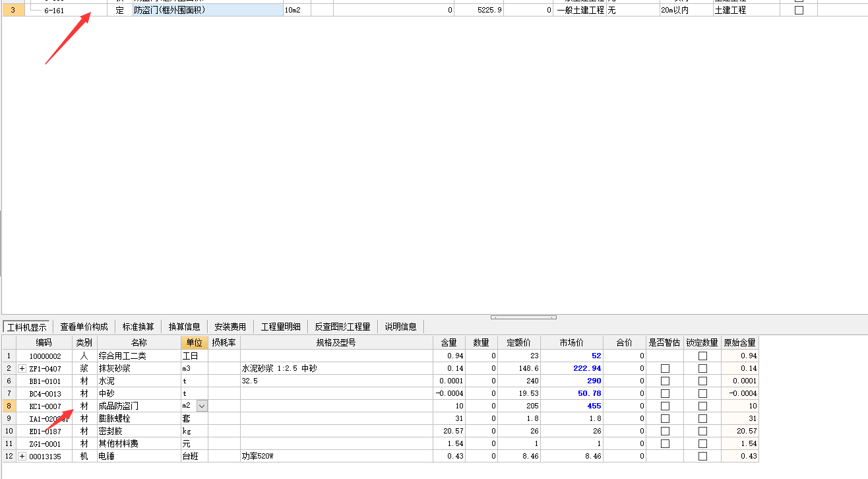Click the 一般土建工程 cell
868x479 pixels.
click(580, 11)
